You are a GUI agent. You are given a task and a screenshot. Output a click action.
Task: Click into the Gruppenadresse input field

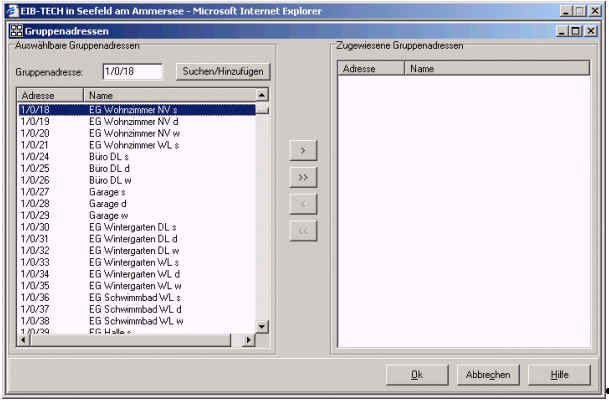point(132,72)
